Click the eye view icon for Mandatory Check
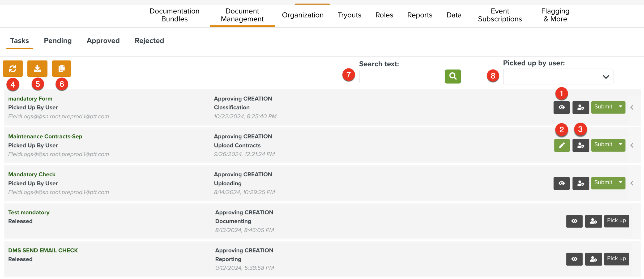This screenshot has width=644, height=279. (x=561, y=183)
